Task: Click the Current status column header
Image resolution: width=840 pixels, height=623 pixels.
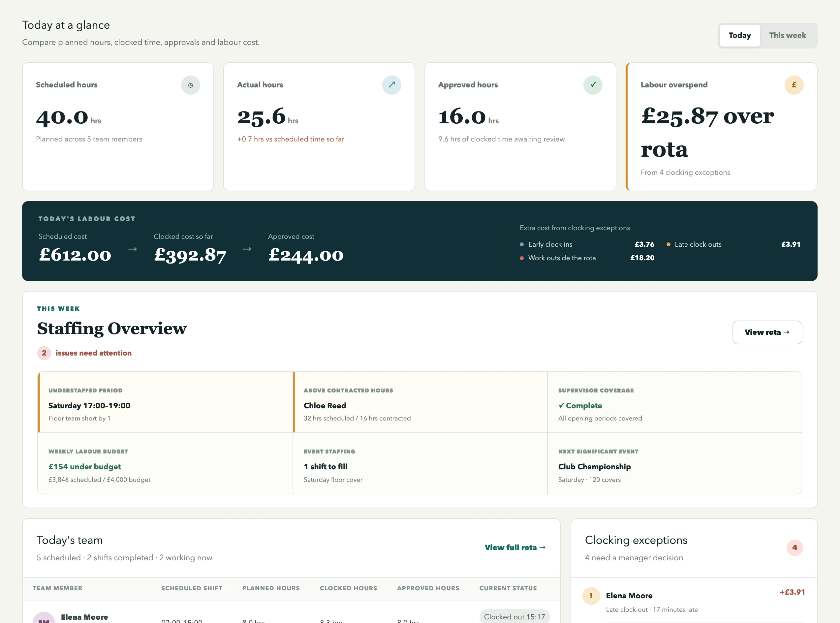Action: (508, 588)
